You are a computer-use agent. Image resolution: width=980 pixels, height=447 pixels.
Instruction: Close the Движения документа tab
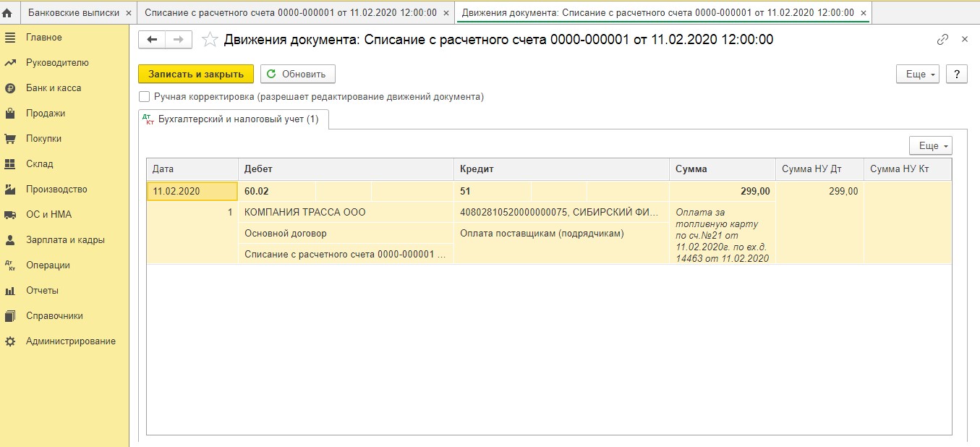[x=862, y=13]
